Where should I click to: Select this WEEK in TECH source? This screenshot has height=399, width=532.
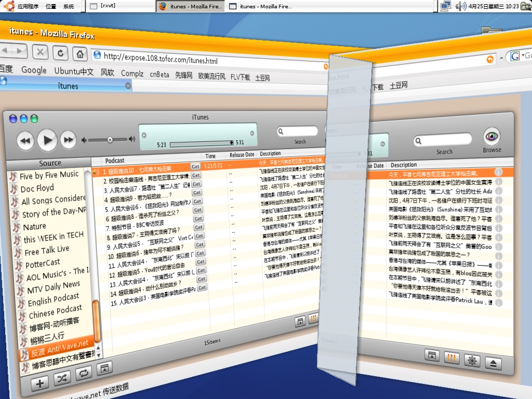pyautogui.click(x=54, y=237)
